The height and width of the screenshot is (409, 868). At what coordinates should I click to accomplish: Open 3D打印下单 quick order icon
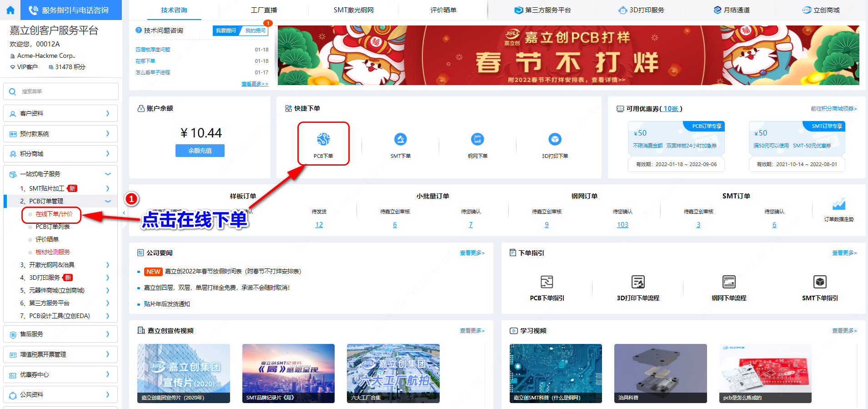[555, 139]
